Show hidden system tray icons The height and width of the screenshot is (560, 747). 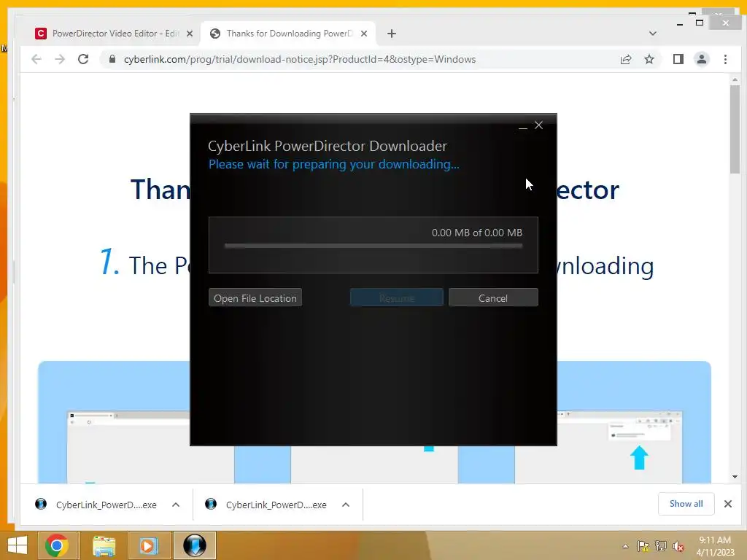[625, 546]
